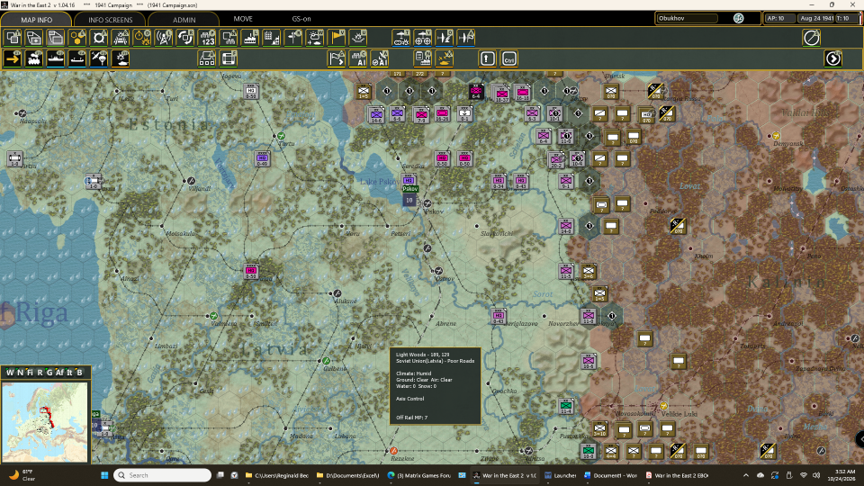Toggle the Fi filter on the minimap bar

pos(30,372)
